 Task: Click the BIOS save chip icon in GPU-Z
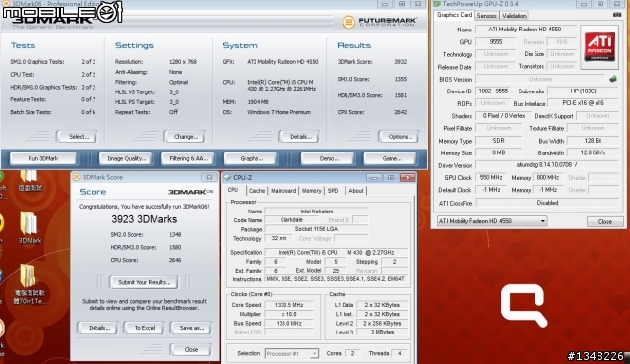(612, 79)
